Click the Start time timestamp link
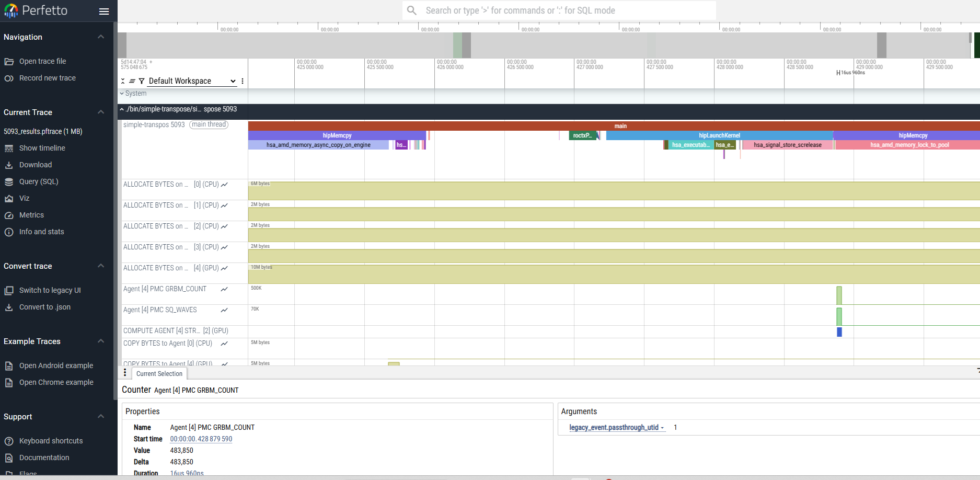The image size is (980, 480). 201,439
